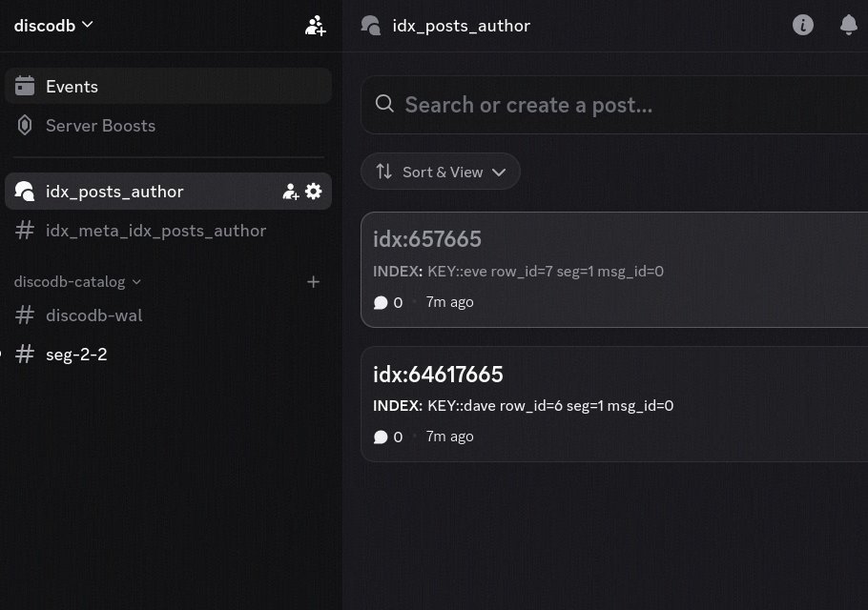The image size is (868, 610).
Task: Select the idx_posts_author forum channel in sidebar
Action: [168, 192]
